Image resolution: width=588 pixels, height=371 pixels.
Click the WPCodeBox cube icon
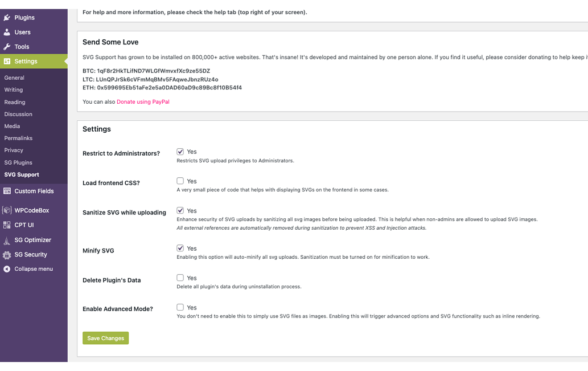pyautogui.click(x=7, y=210)
